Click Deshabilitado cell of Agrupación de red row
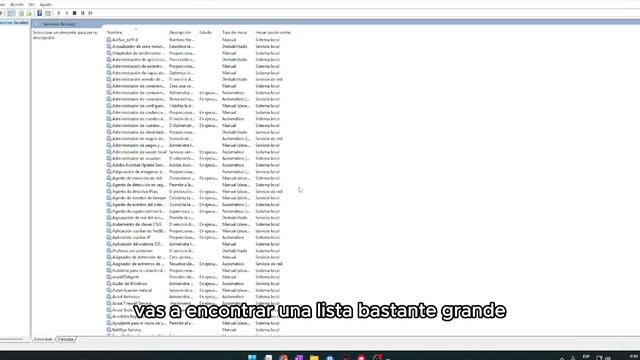 point(235,218)
